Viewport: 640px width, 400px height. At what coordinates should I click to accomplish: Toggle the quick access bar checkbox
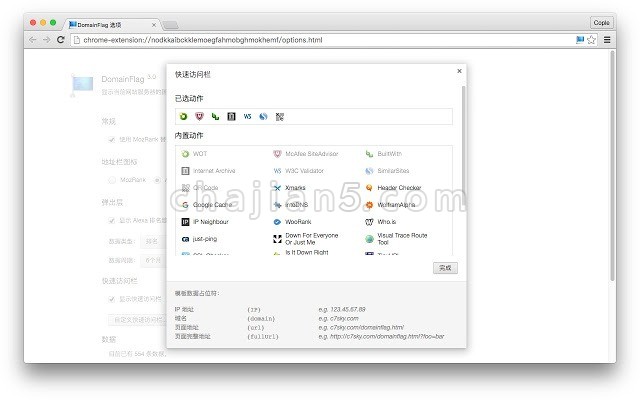pos(112,298)
